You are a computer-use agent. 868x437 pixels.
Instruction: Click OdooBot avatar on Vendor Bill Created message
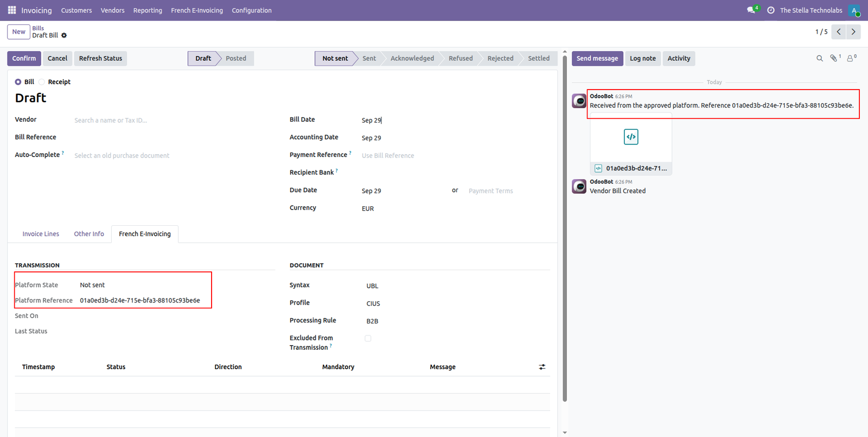tap(579, 186)
